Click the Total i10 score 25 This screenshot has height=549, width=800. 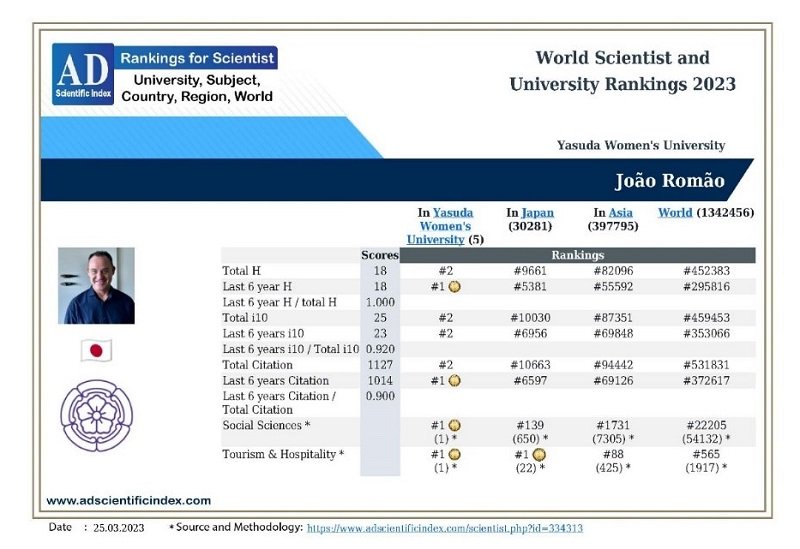point(380,318)
